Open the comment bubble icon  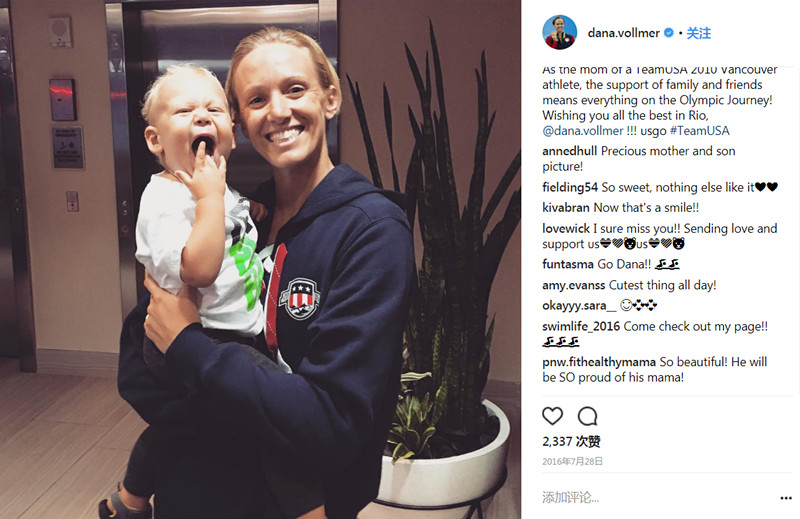(587, 416)
